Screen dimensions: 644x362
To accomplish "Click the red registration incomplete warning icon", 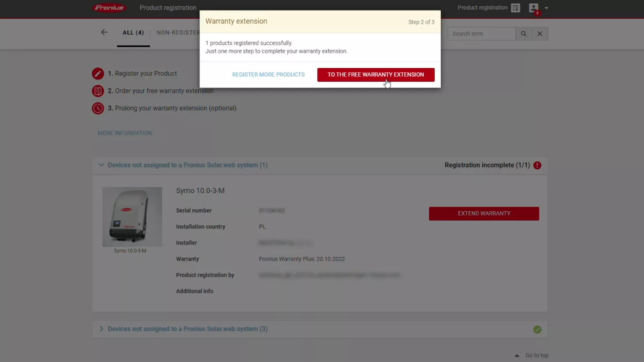I will (537, 166).
